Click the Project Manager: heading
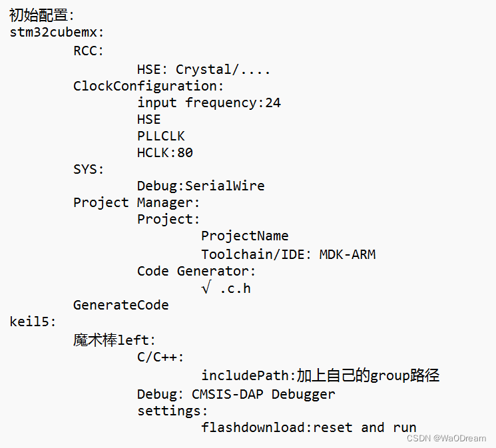The width and height of the screenshot is (496, 448). [136, 202]
